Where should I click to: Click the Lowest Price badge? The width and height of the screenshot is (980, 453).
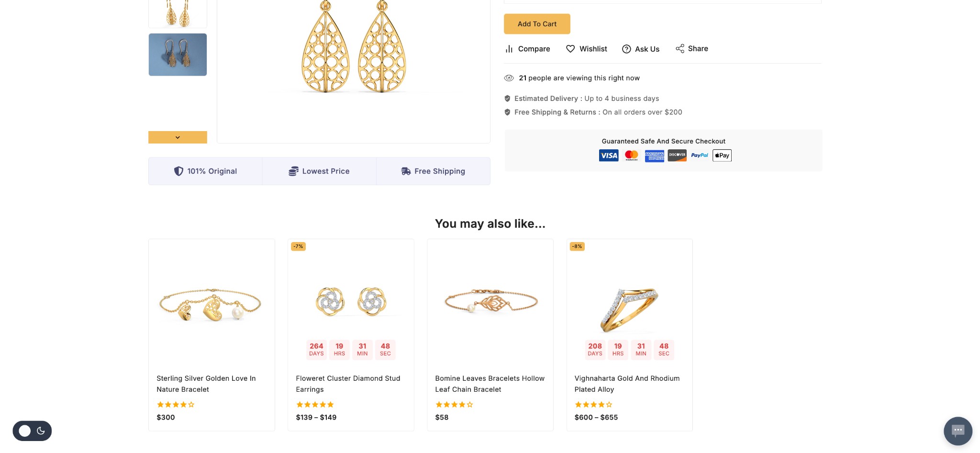(319, 171)
